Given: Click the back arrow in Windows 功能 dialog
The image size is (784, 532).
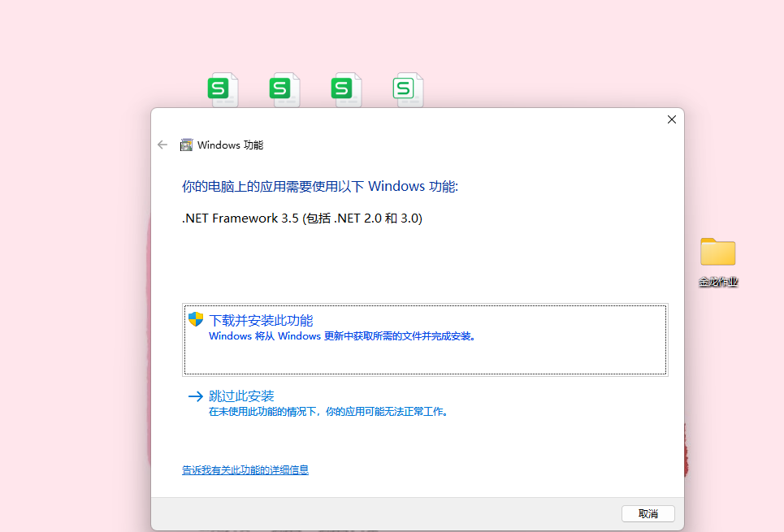Looking at the screenshot, I should pyautogui.click(x=162, y=145).
